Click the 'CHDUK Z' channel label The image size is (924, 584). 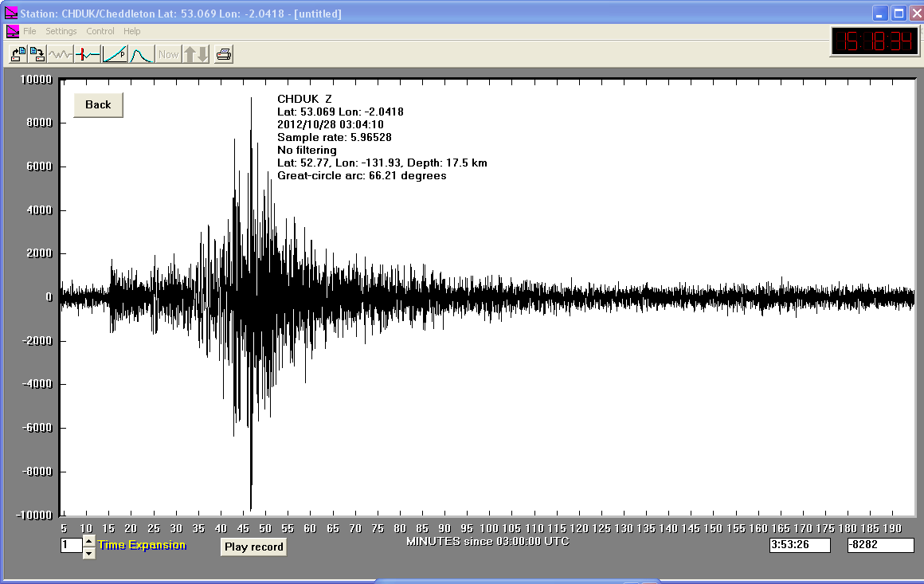(304, 99)
